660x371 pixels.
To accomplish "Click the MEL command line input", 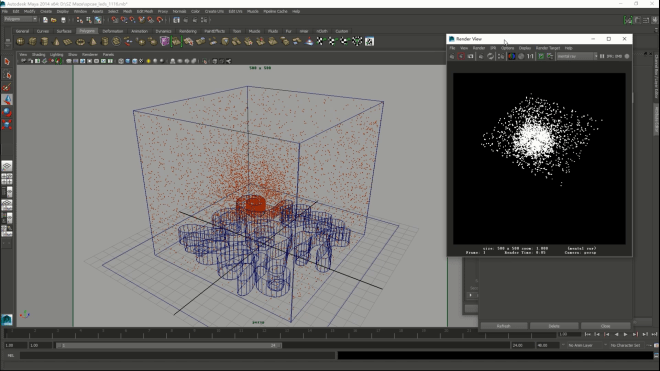I will pyautogui.click(x=178, y=355).
